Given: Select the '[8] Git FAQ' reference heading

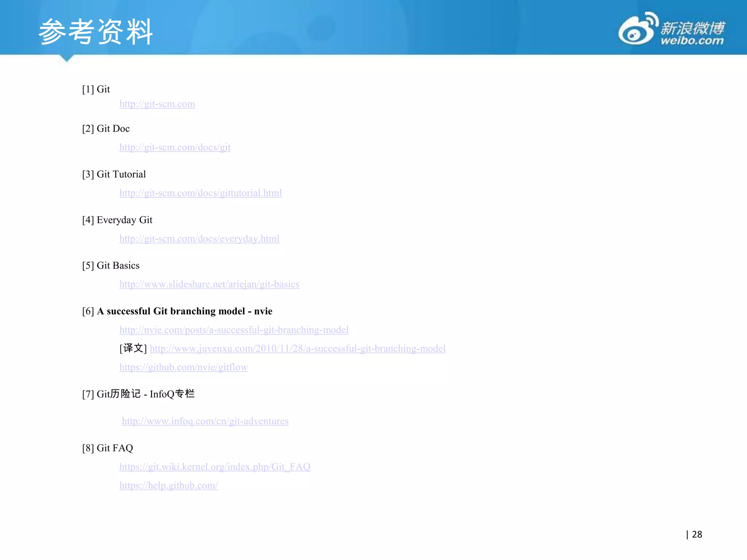Looking at the screenshot, I should tap(108, 448).
